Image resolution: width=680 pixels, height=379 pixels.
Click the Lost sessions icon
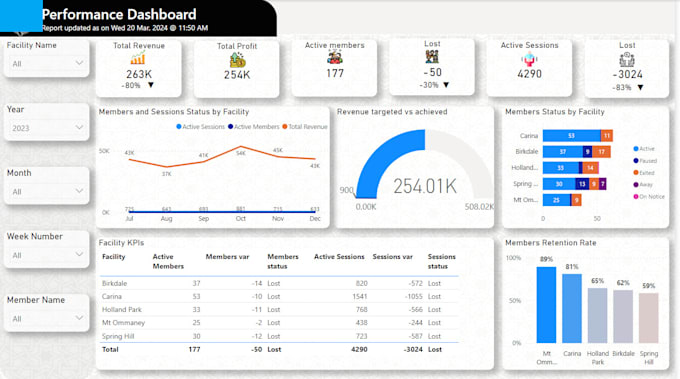tap(627, 59)
